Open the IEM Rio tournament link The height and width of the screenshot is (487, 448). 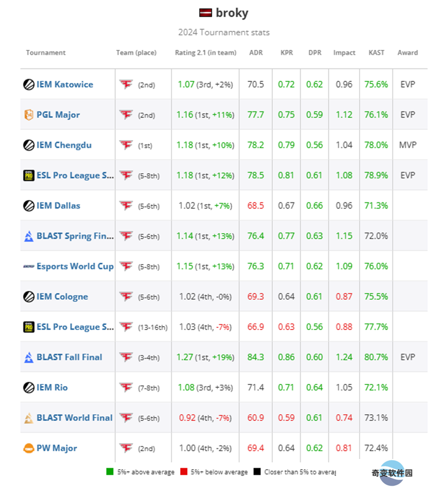click(52, 388)
